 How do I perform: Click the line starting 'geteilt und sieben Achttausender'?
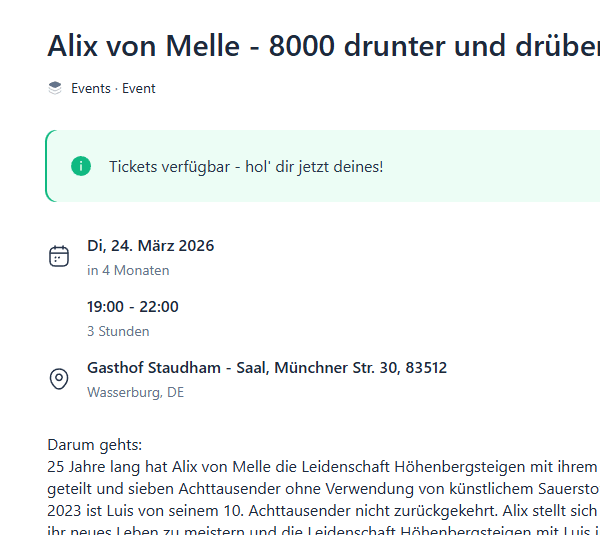322,487
